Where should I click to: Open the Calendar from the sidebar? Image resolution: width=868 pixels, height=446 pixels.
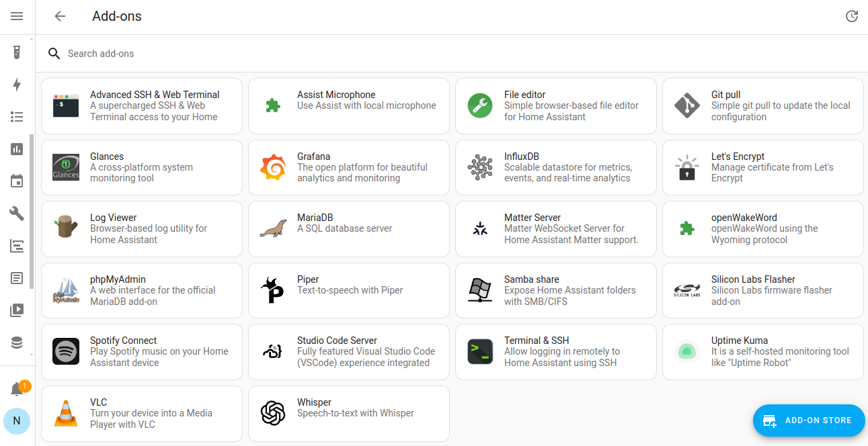(17, 181)
